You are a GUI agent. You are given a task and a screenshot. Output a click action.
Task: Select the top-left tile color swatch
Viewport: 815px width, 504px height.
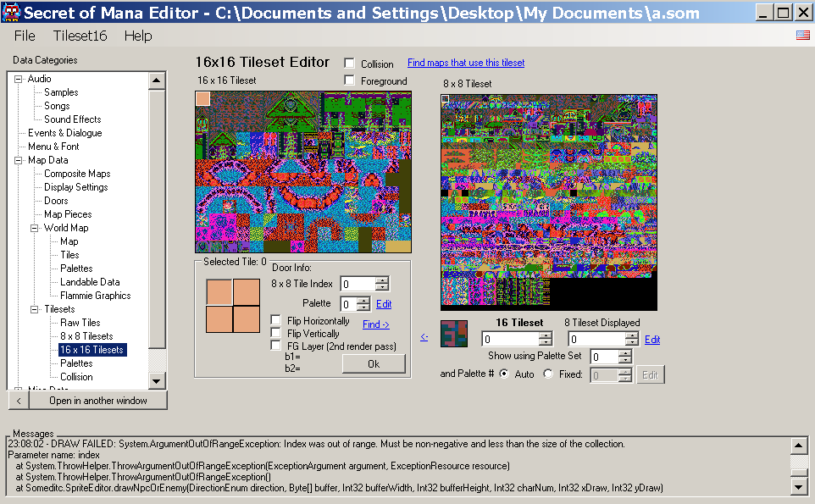pyautogui.click(x=202, y=99)
